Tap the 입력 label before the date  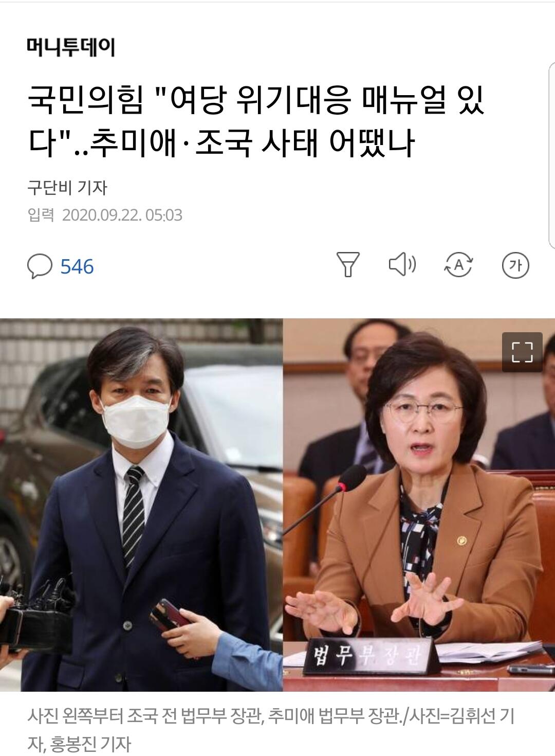pos(41,215)
